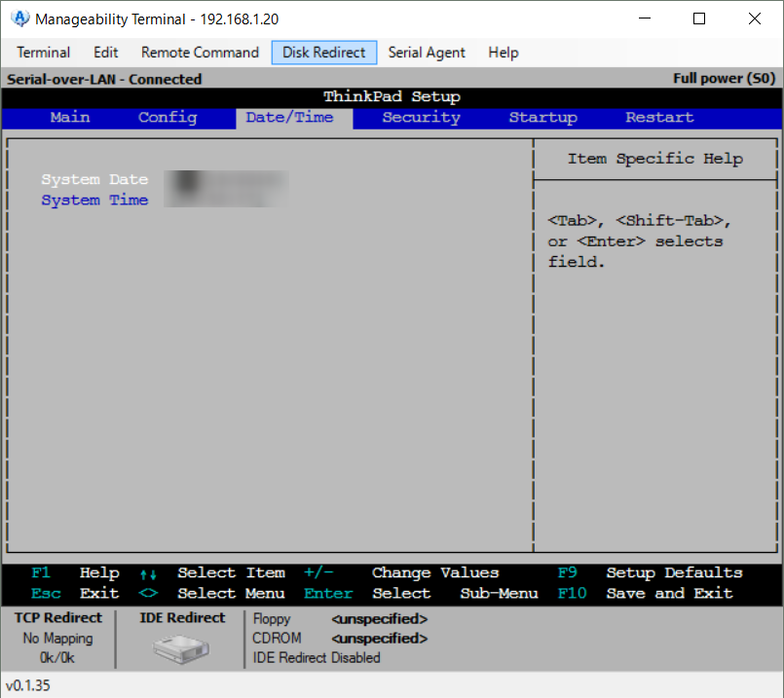Click the Floppy unspecified entry
The width and height of the screenshot is (784, 698).
tap(379, 619)
